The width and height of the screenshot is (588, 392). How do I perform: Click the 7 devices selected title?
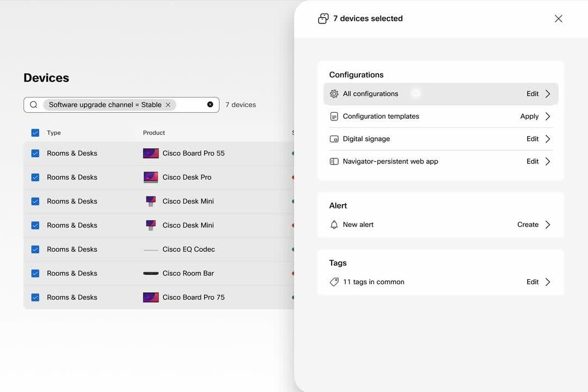(368, 19)
